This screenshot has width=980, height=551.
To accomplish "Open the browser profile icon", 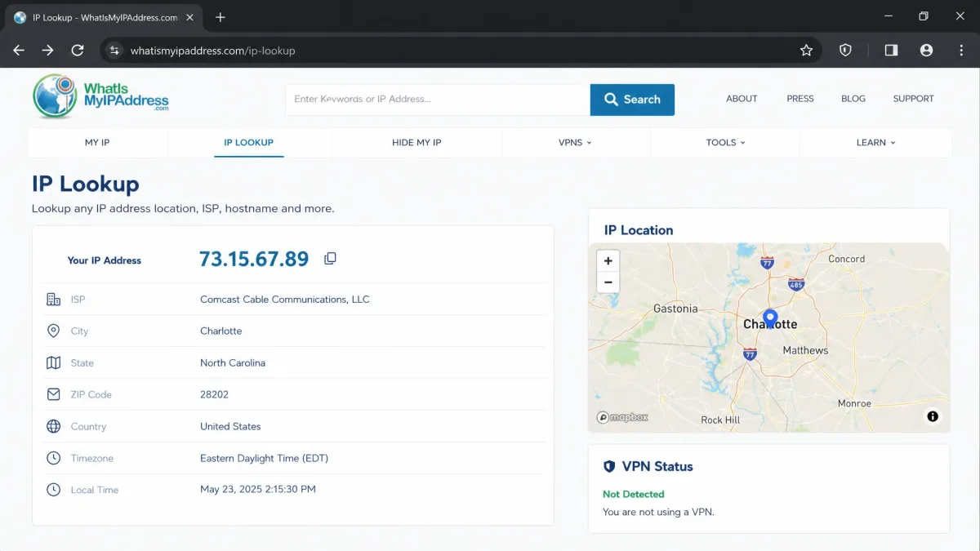I will (926, 51).
